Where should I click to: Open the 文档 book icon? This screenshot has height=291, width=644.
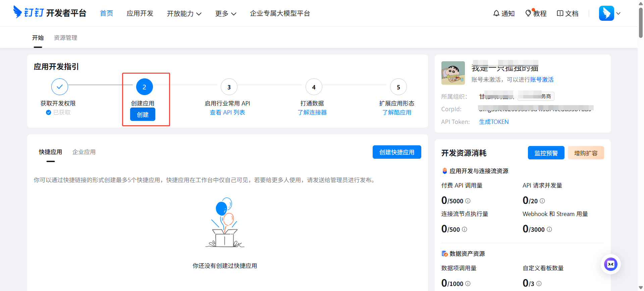(560, 13)
